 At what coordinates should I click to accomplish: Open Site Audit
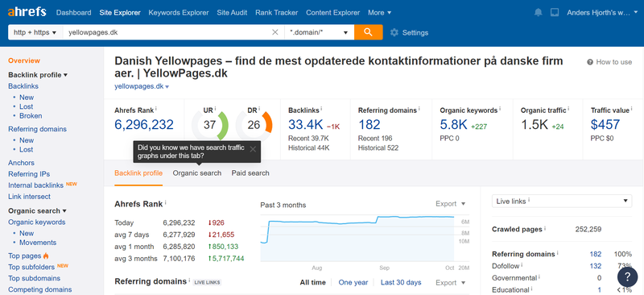tap(232, 13)
